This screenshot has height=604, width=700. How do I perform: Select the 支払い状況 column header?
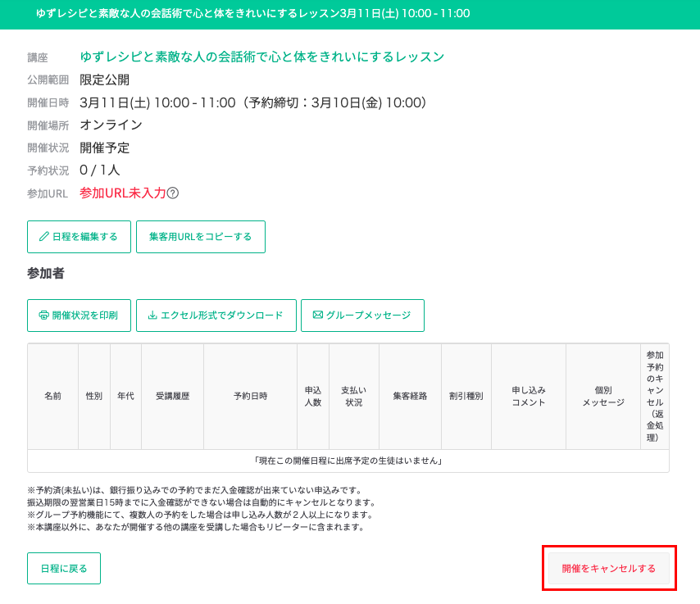pyautogui.click(x=354, y=396)
